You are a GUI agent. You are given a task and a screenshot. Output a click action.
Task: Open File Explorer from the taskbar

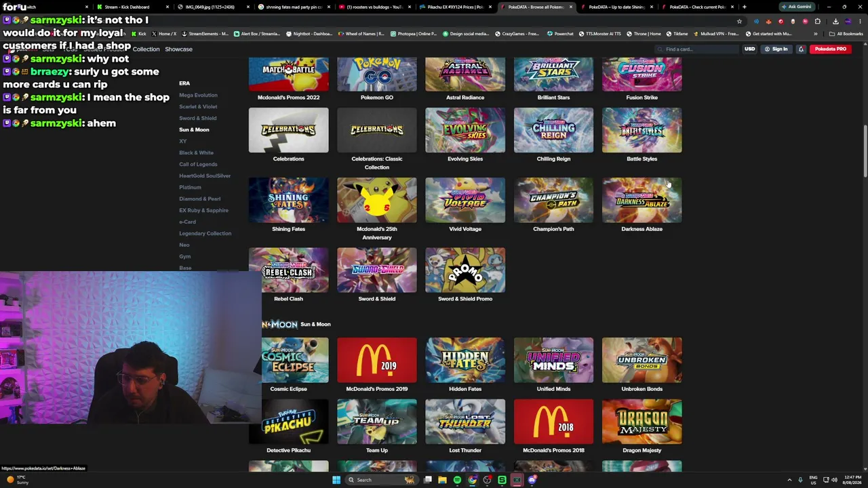coord(442,480)
